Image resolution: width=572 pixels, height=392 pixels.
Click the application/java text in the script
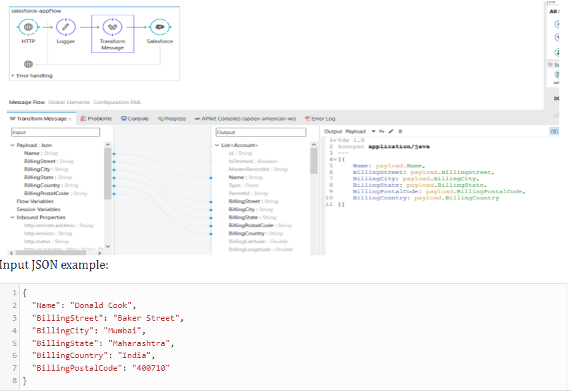(399, 147)
